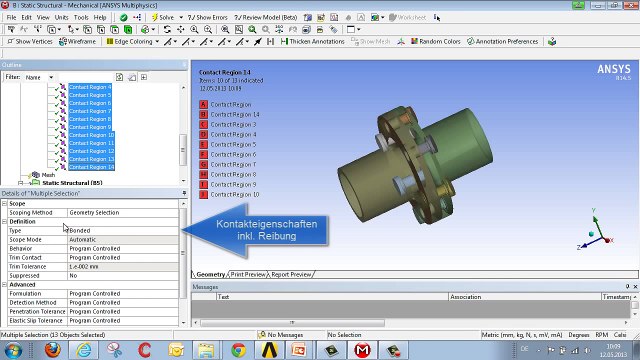Select the Mesh tree item
The height and width of the screenshot is (360, 640).
pos(48,175)
